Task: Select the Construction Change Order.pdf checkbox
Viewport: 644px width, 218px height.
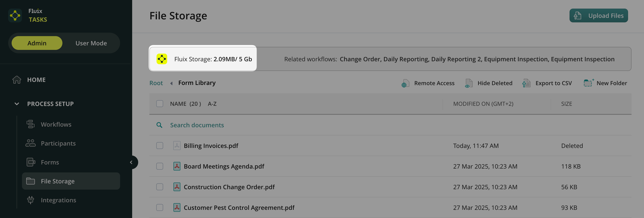Action: pyautogui.click(x=159, y=187)
